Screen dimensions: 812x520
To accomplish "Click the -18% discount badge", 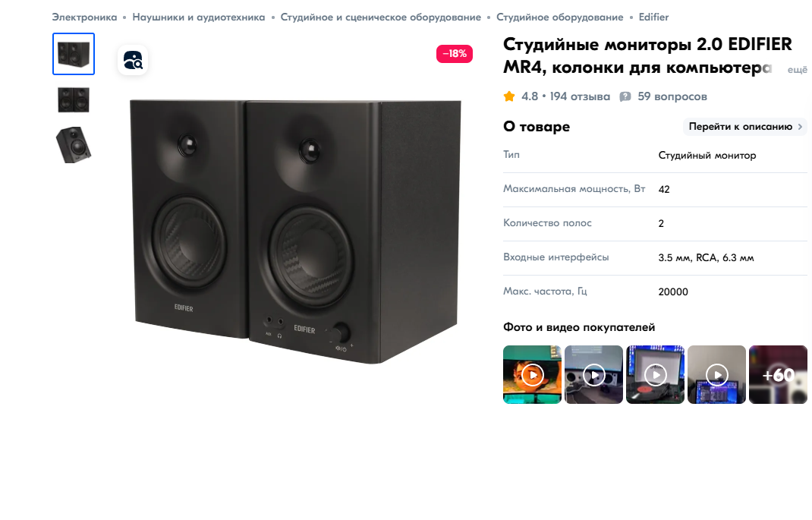I will (x=454, y=53).
